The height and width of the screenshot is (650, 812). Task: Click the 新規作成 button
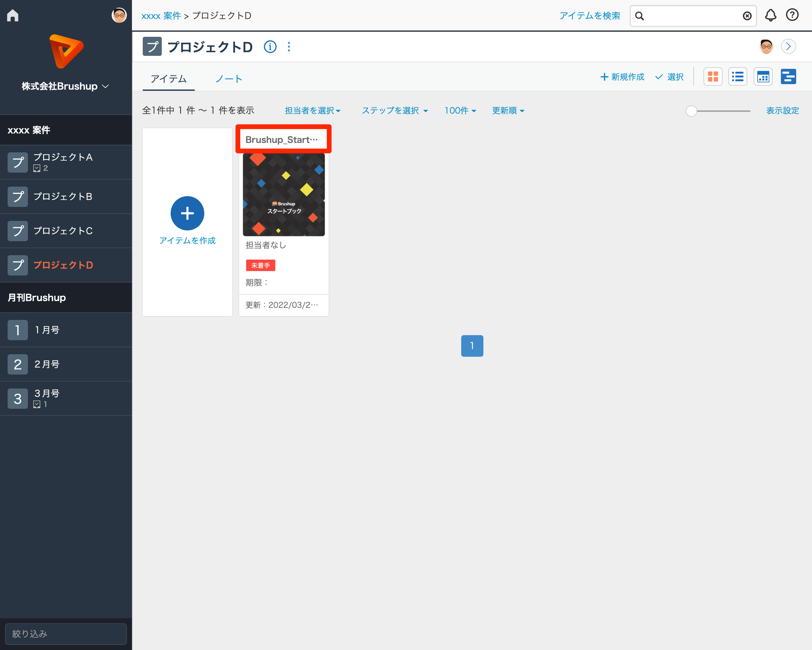(x=622, y=77)
